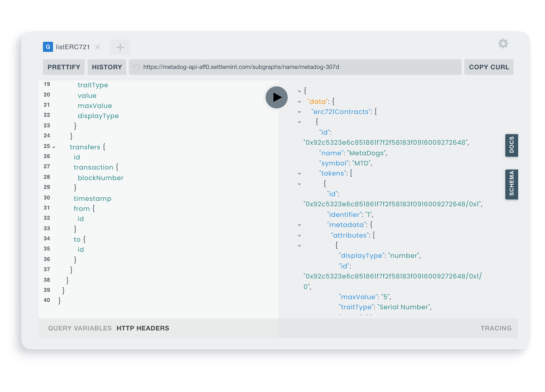Select the listERC721 tab
Image resolution: width=545 pixels, height=392 pixels.
click(x=72, y=47)
